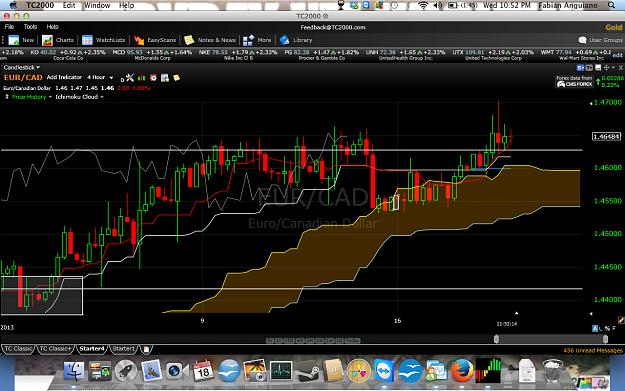This screenshot has height=391, width=625.
Task: Select the Starter4 layout tab
Action: tap(92, 349)
